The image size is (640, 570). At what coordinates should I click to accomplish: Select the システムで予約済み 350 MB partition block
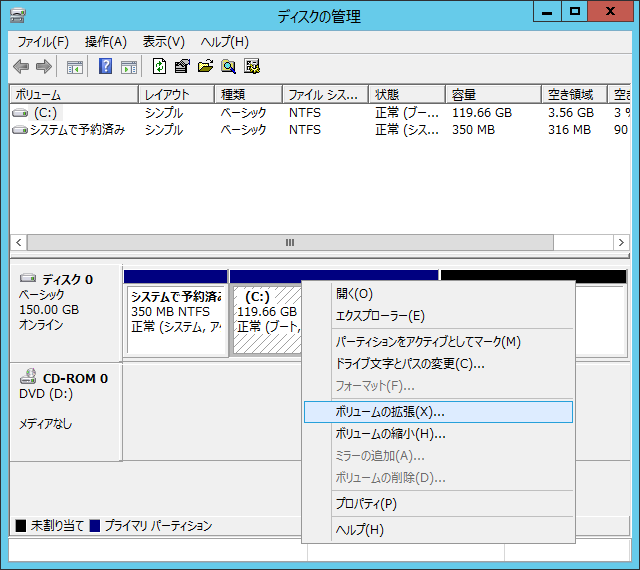[x=176, y=319]
